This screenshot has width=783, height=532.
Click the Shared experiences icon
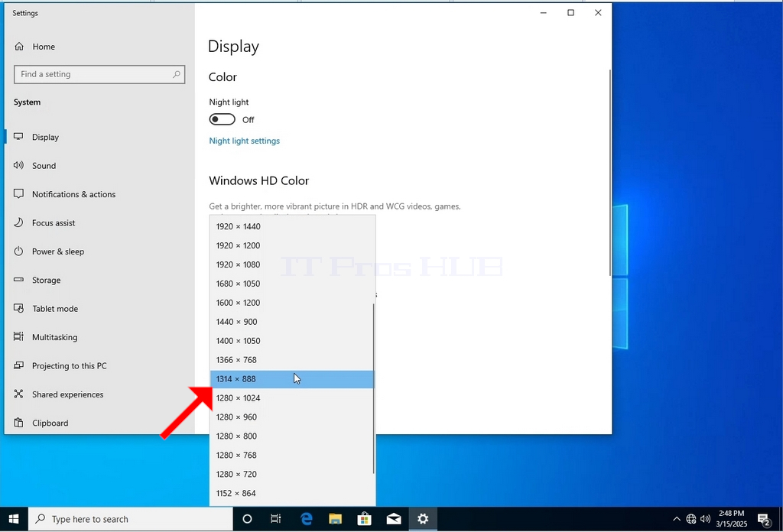click(x=18, y=394)
